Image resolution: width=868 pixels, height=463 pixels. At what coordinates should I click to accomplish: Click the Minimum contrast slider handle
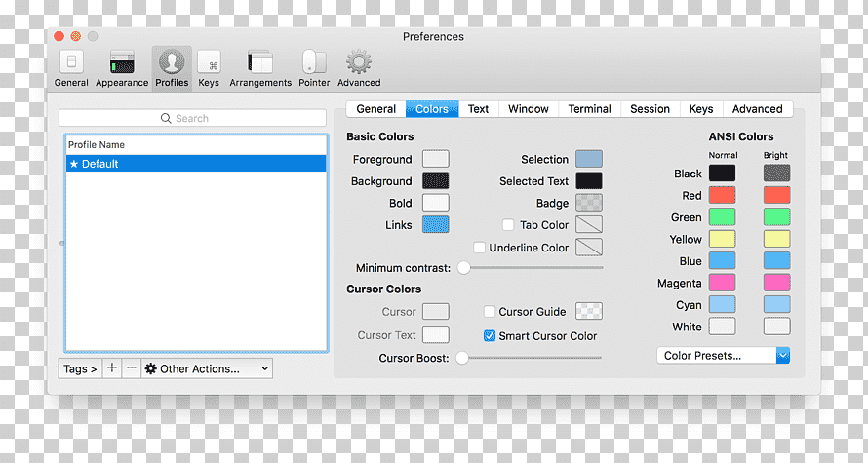click(464, 268)
